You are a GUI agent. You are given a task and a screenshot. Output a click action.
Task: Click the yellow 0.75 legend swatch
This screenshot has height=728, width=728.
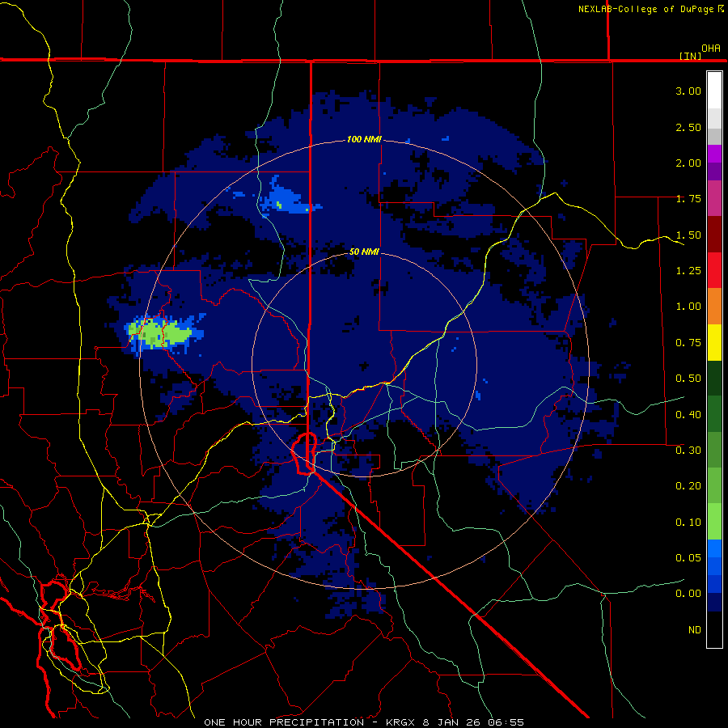[x=714, y=342]
